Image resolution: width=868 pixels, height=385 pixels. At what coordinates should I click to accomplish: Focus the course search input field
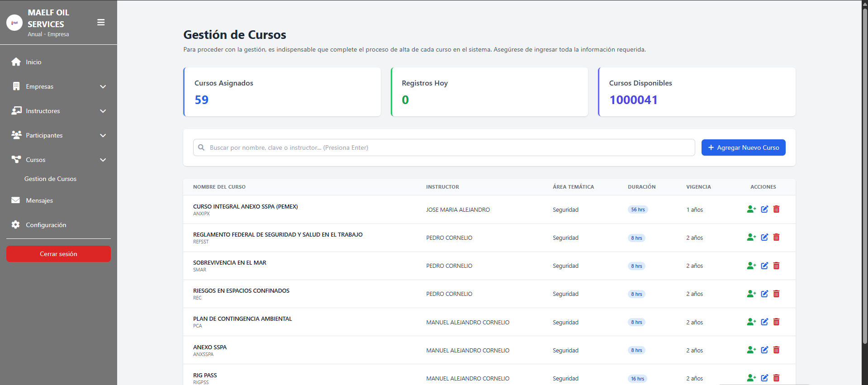coord(443,147)
